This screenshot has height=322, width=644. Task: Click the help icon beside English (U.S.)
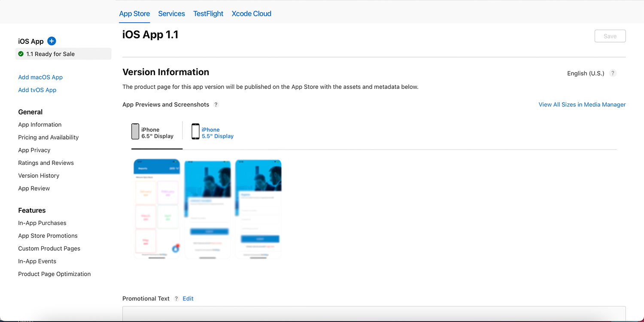[613, 73]
